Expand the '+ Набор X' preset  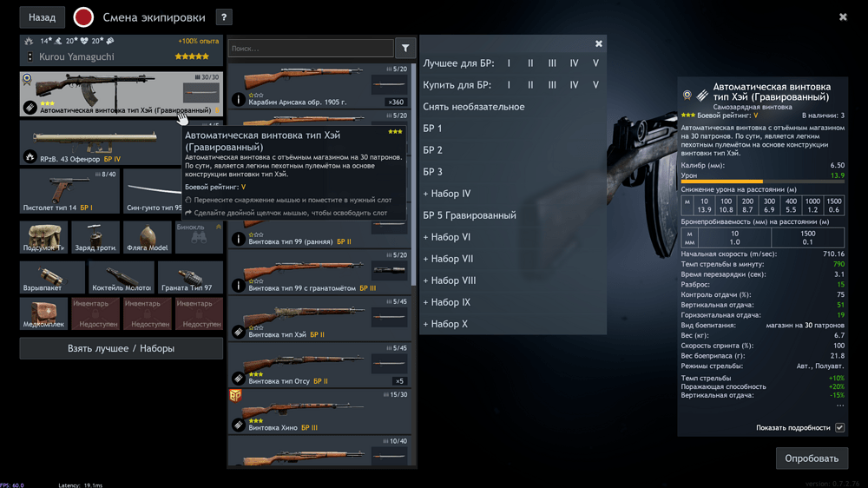[445, 324]
